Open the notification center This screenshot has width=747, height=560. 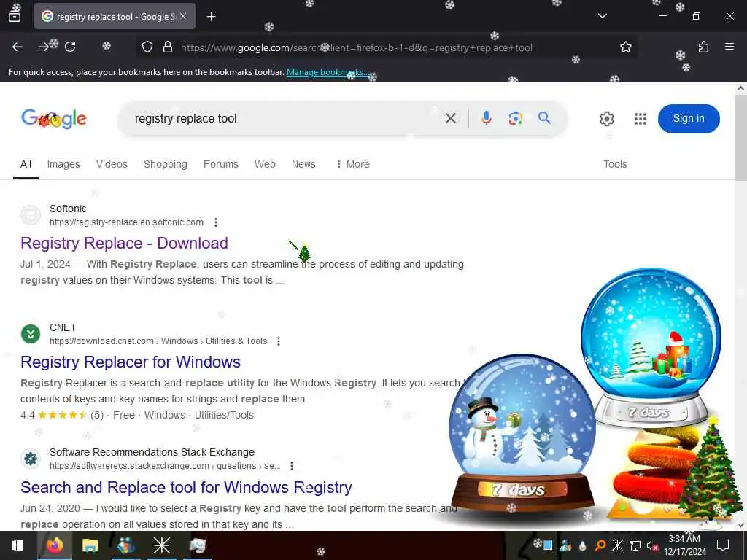[723, 545]
